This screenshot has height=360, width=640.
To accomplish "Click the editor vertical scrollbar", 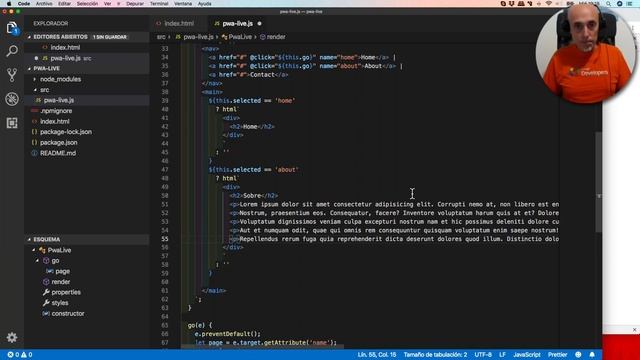I will point(598,182).
